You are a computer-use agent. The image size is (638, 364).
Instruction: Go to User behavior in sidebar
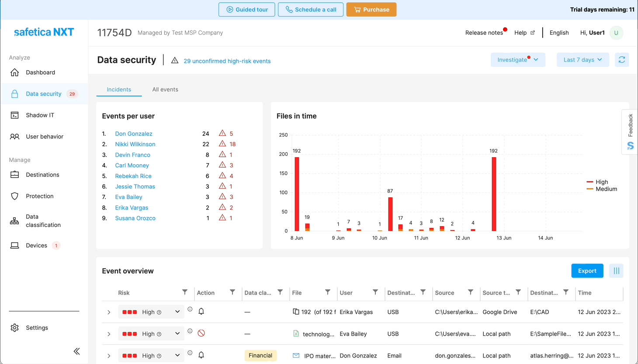coord(45,137)
